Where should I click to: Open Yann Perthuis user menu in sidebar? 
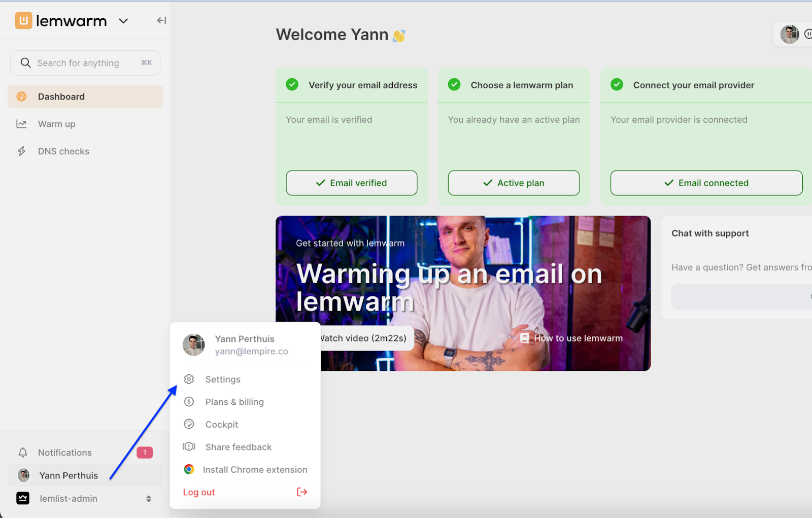[69, 475]
